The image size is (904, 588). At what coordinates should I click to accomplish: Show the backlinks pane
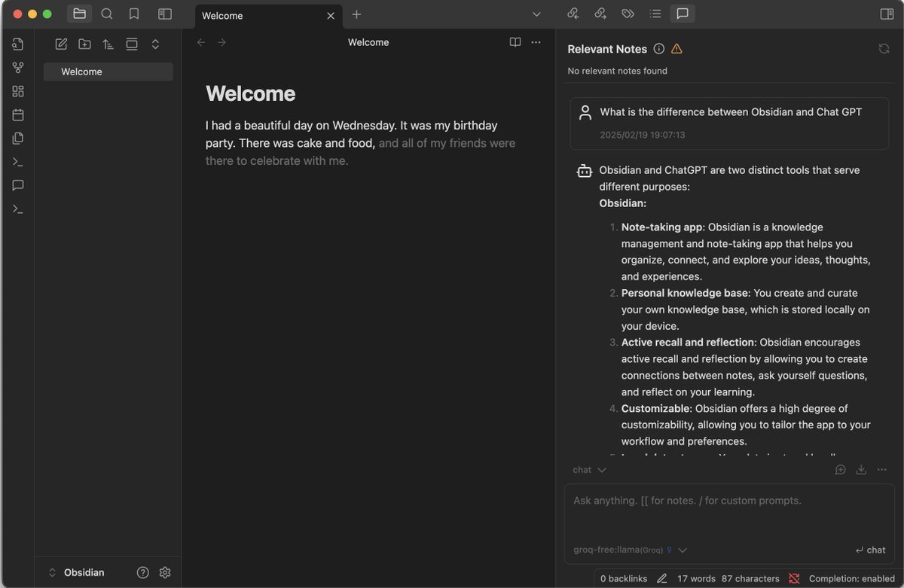point(573,14)
